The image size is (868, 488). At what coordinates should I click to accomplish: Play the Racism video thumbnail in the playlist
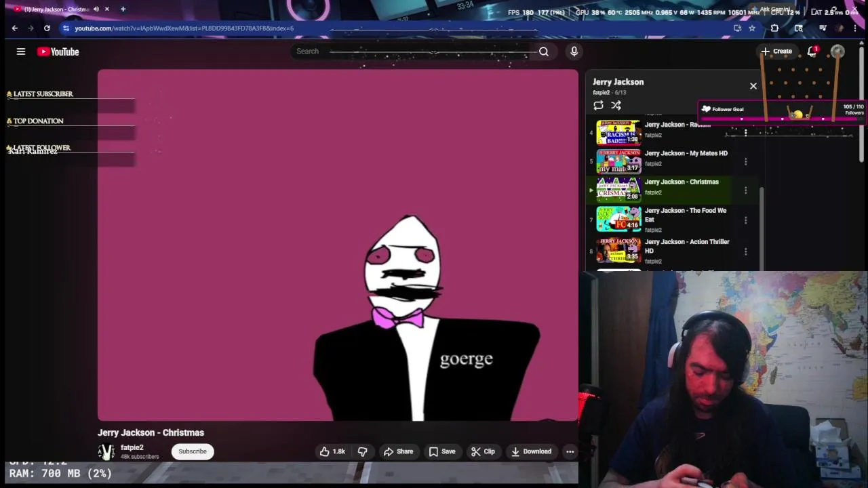[x=618, y=132]
